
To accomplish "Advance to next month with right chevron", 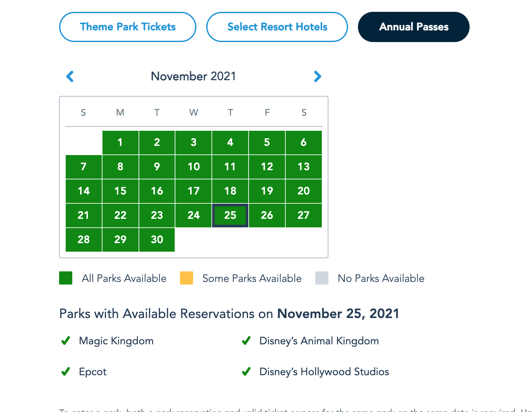I will (317, 77).
